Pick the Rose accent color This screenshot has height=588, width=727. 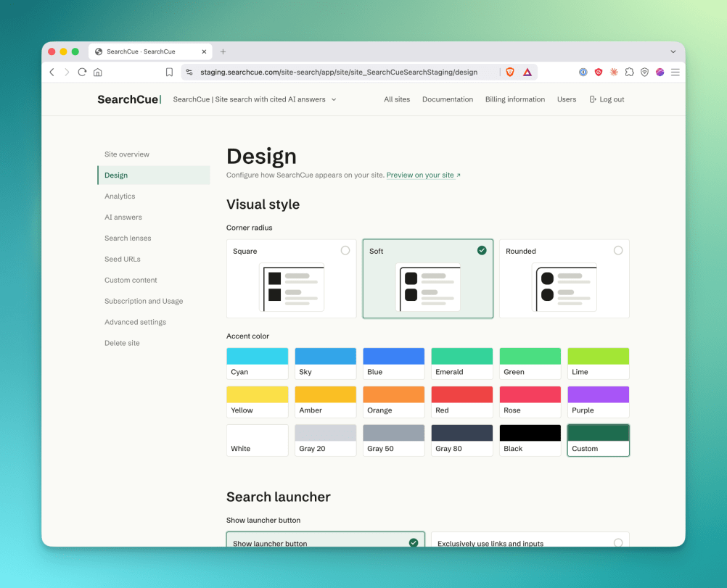click(530, 402)
